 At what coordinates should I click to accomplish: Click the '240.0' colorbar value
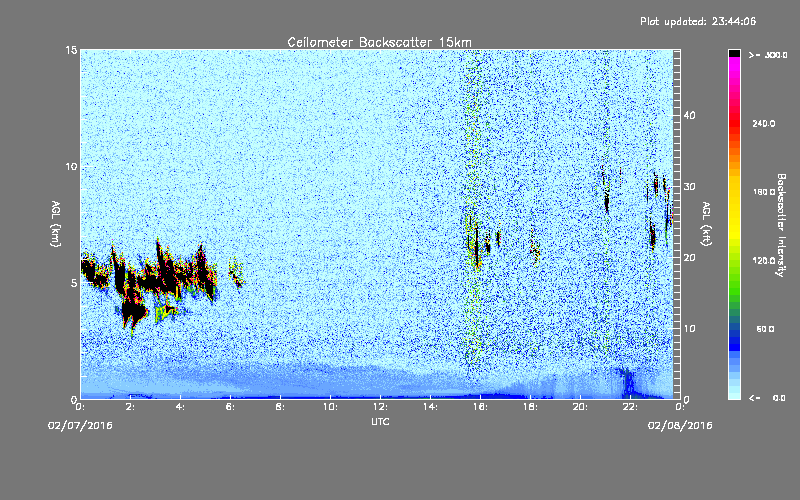point(764,123)
